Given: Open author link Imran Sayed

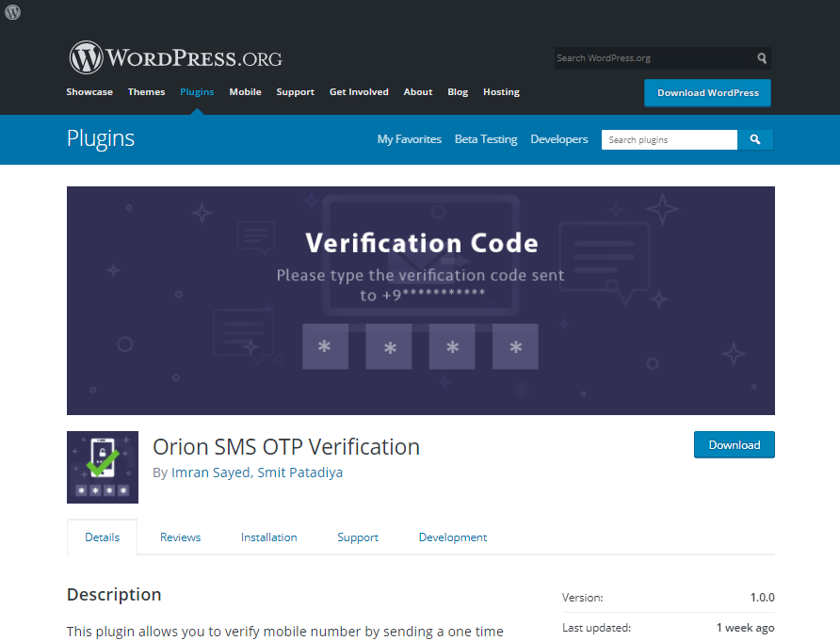Looking at the screenshot, I should (210, 473).
